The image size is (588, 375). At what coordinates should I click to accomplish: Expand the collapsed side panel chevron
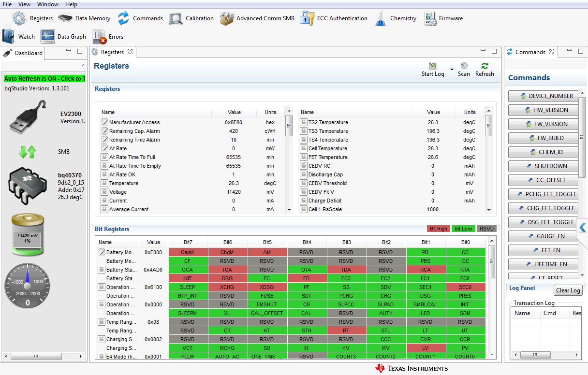(582, 227)
